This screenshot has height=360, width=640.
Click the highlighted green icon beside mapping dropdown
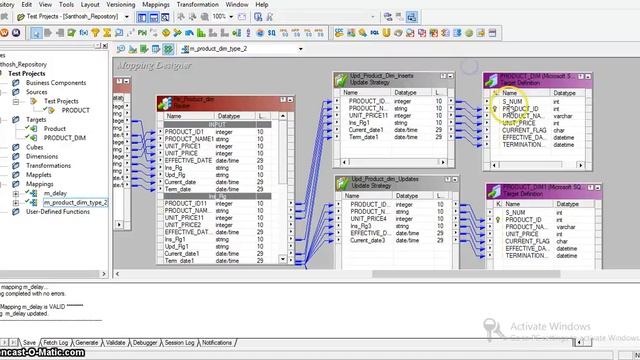(168, 49)
